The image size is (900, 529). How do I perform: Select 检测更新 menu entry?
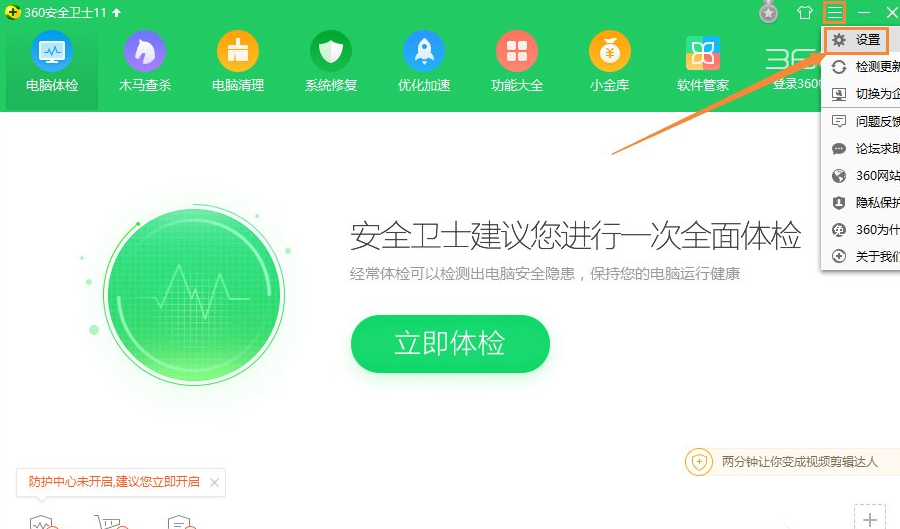point(861,67)
